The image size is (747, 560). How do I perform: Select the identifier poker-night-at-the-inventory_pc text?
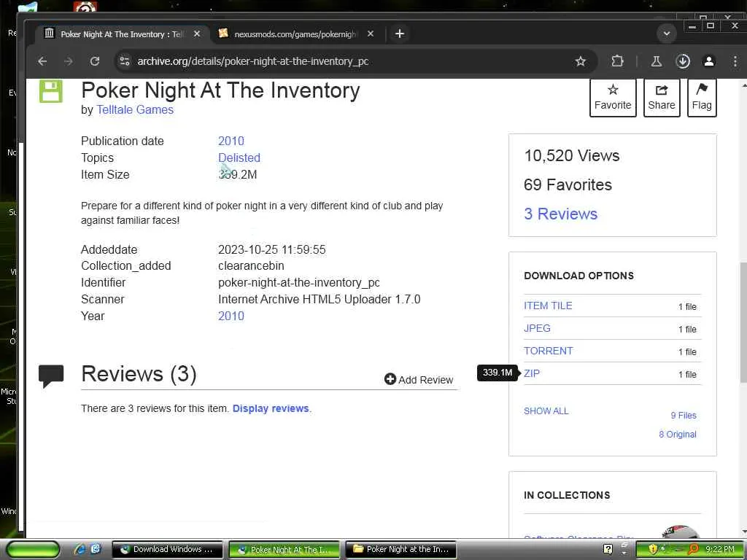click(x=298, y=282)
